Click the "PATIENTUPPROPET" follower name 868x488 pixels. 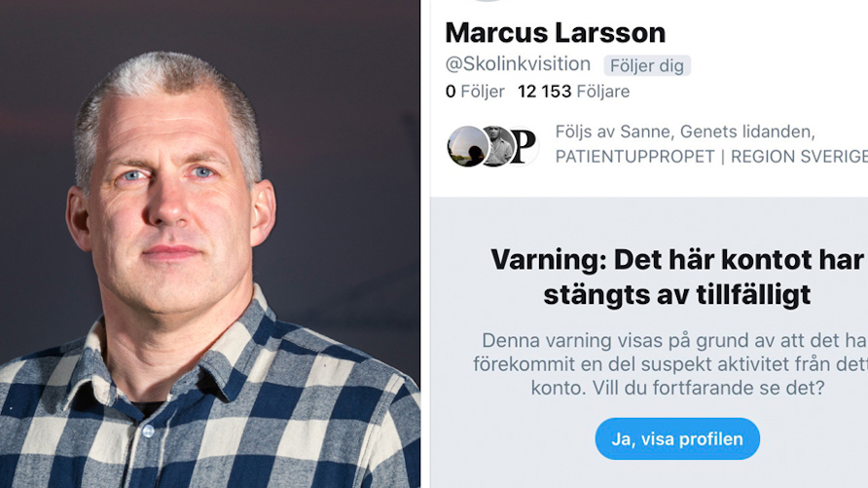tap(635, 157)
